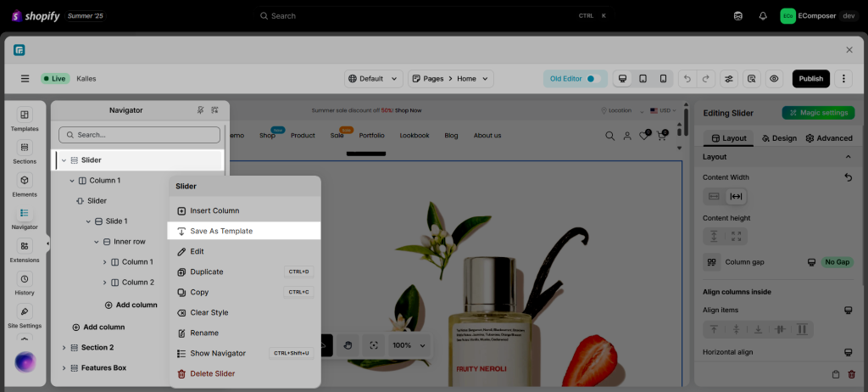
Task: Click the Navigator search field
Action: point(140,135)
